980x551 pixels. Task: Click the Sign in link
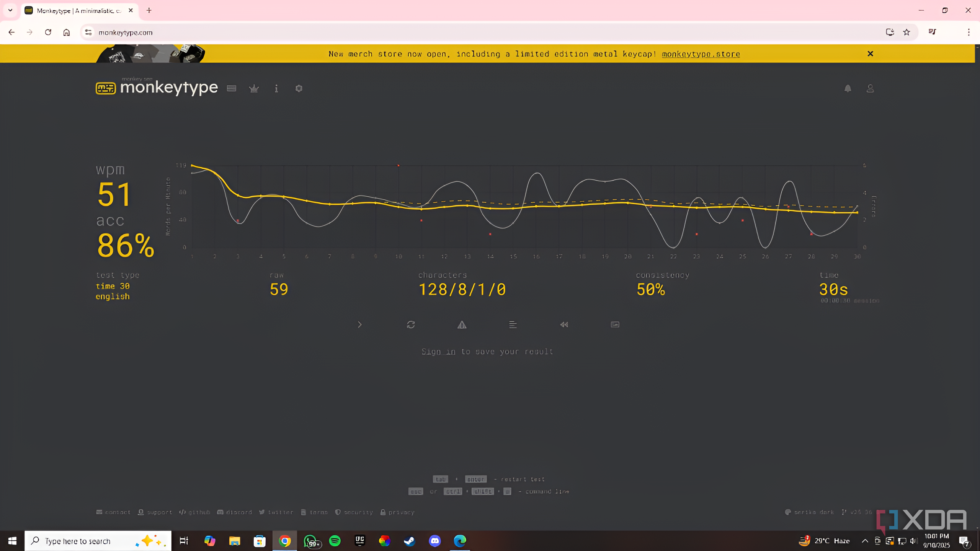[x=438, y=352]
